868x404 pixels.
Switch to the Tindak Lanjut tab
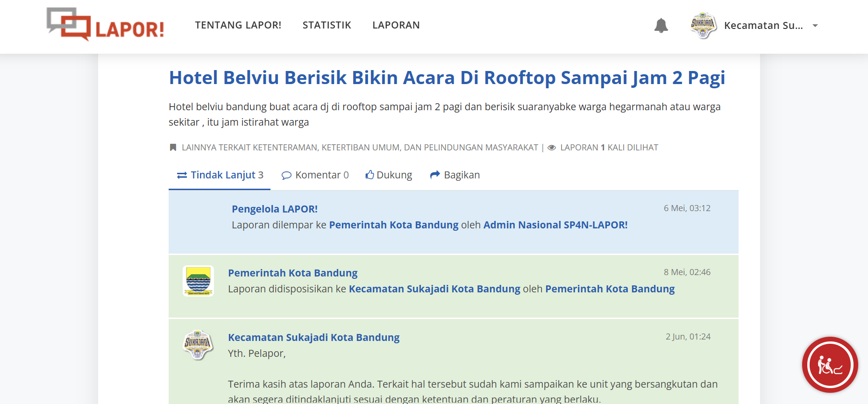tap(220, 175)
